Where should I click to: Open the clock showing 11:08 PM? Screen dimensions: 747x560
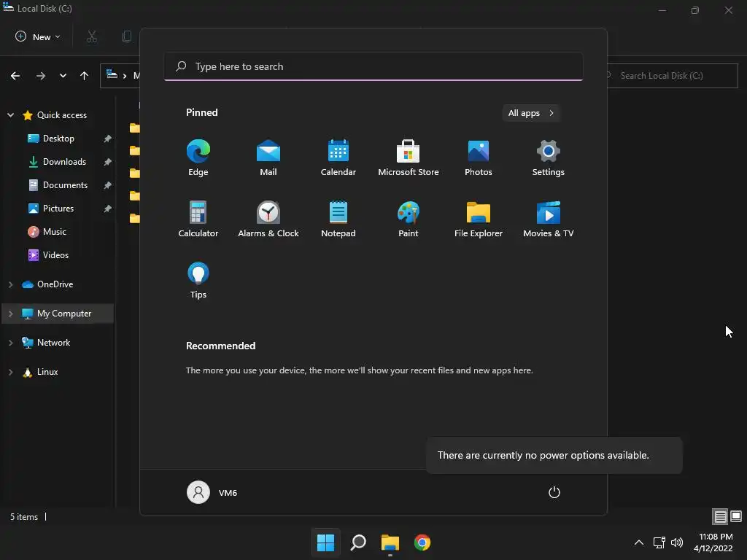coord(713,542)
